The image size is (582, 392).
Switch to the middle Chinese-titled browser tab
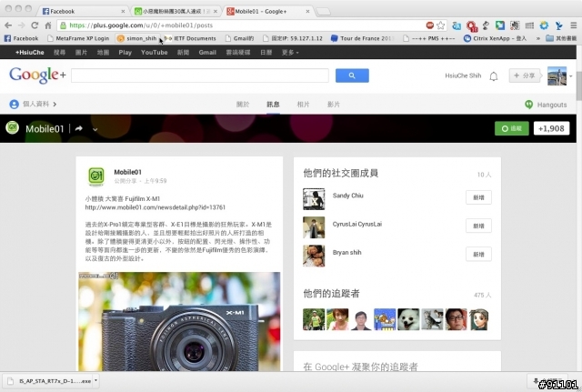pyautogui.click(x=176, y=11)
